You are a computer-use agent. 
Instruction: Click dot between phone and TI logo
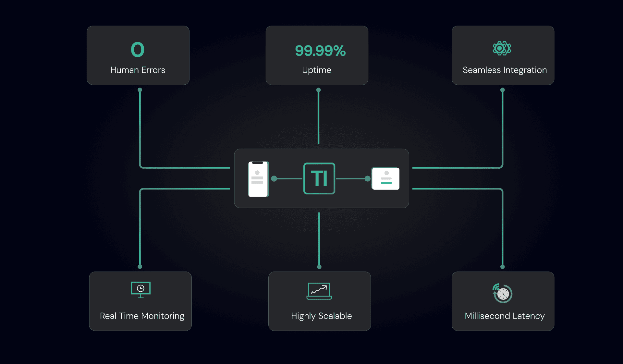(x=274, y=178)
